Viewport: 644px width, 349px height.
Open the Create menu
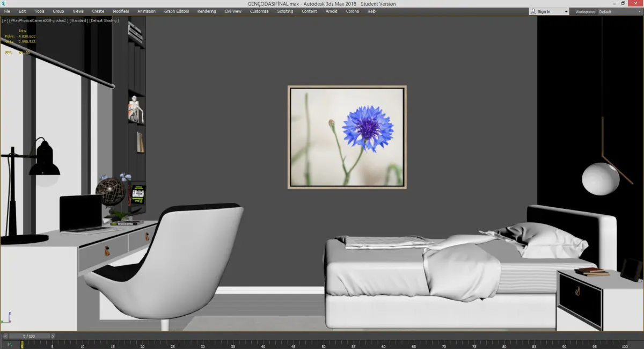(x=98, y=11)
